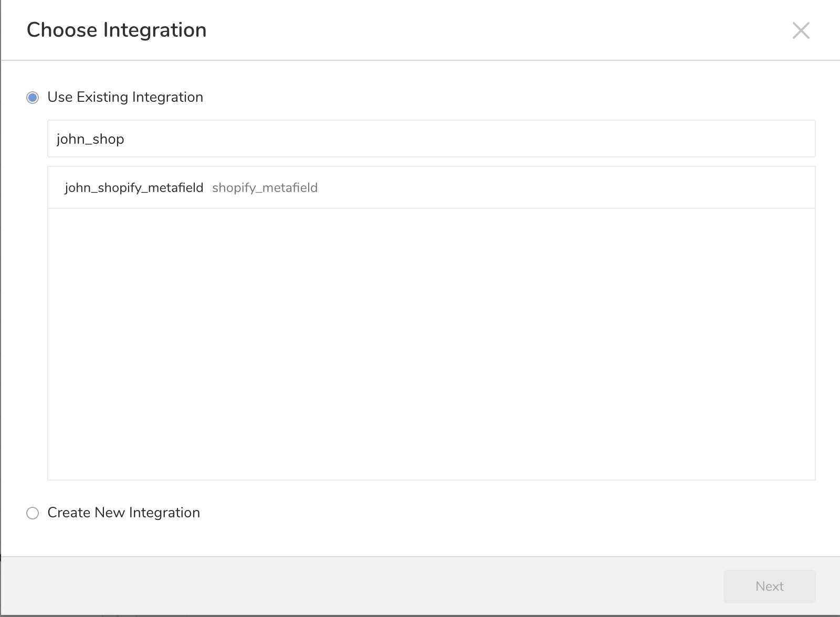Click the gray shopify_metafield type label

tap(265, 188)
